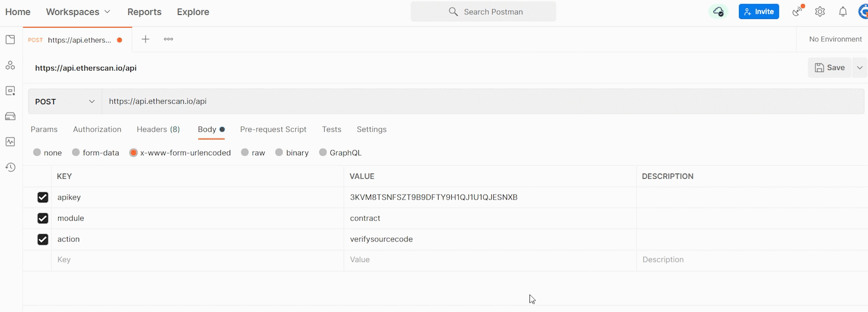Click the request URL input field
The image size is (868, 312).
(483, 101)
